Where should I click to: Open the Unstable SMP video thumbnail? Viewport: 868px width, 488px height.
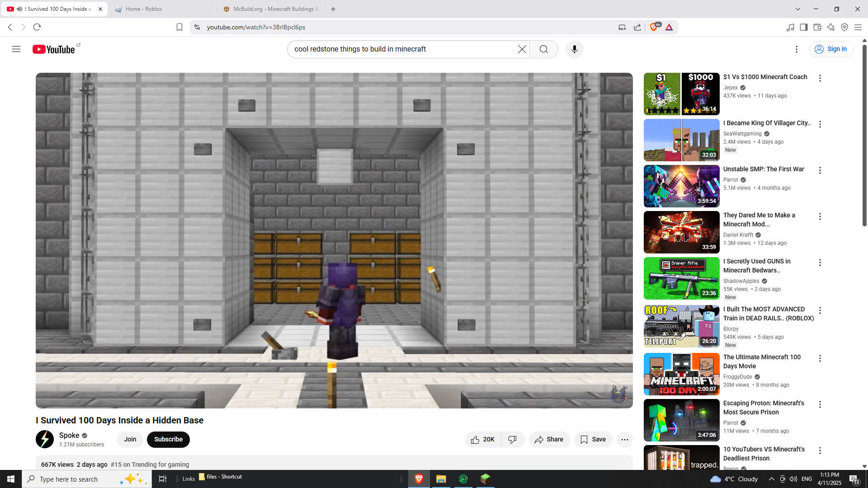tap(681, 186)
